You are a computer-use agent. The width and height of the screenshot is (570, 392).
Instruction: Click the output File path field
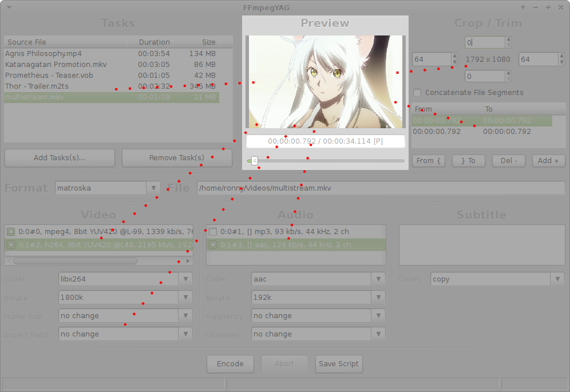[x=381, y=188]
